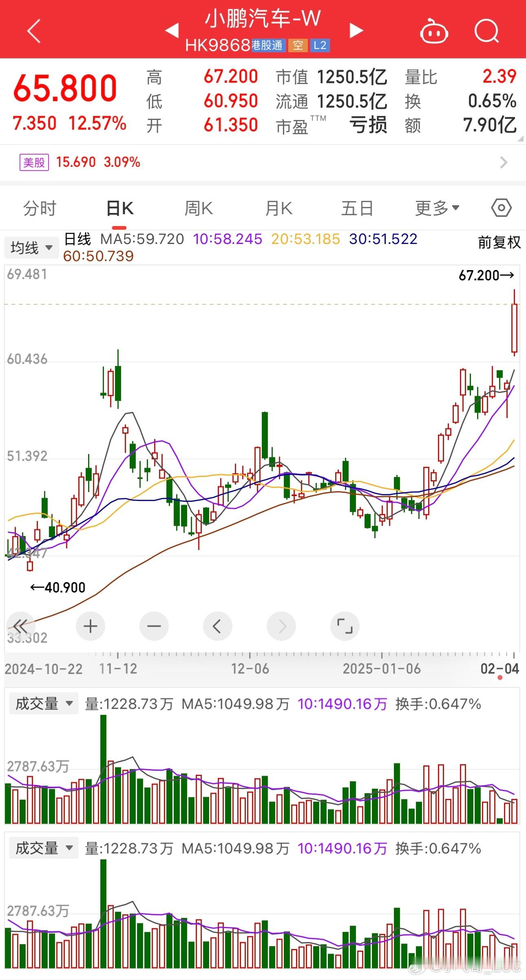Switch to 周K weekly chart tab
Image resolution: width=526 pixels, height=980 pixels.
tap(199, 208)
